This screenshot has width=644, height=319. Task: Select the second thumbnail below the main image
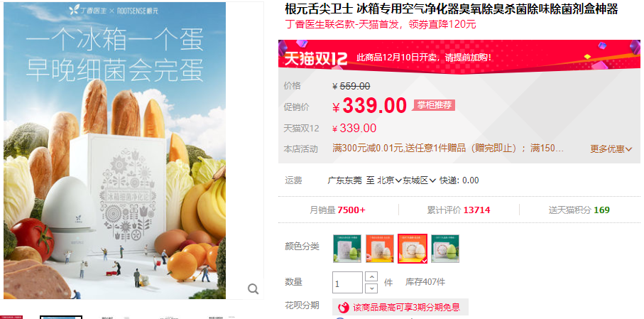(x=61, y=317)
